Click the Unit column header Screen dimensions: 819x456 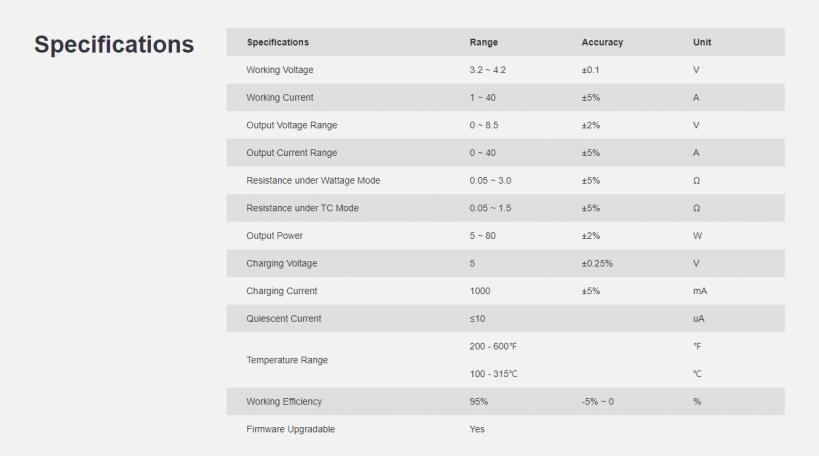[x=702, y=42]
